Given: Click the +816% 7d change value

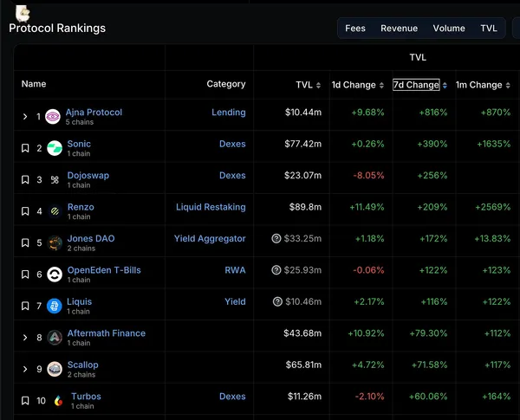Looking at the screenshot, I should (x=433, y=113).
